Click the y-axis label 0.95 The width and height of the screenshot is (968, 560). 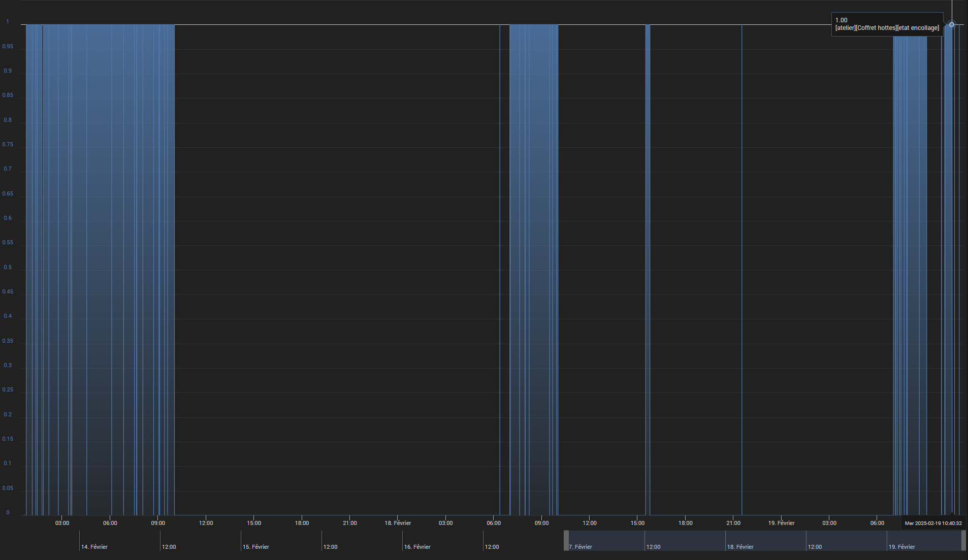[8, 47]
